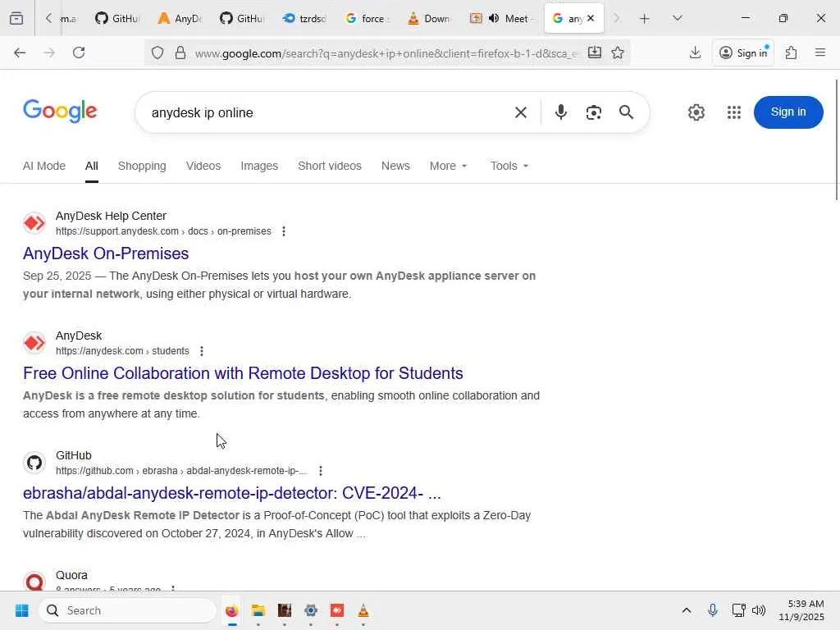Click page vertical scrollbar thumb

coord(837,139)
